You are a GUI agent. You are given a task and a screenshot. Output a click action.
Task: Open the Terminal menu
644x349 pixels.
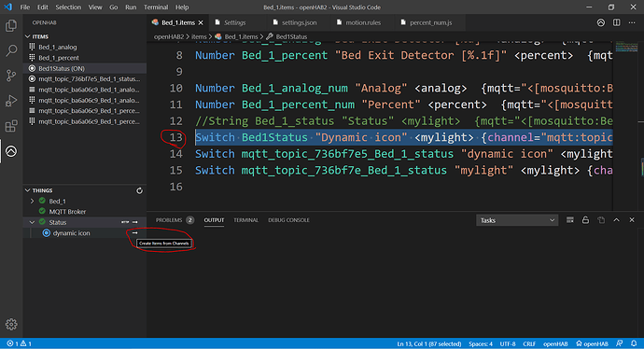[x=156, y=7]
